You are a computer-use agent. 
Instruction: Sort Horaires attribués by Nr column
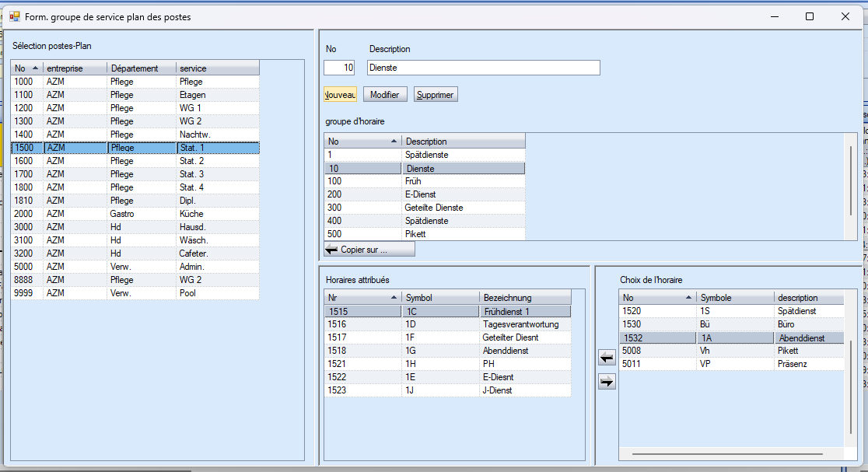tap(362, 298)
